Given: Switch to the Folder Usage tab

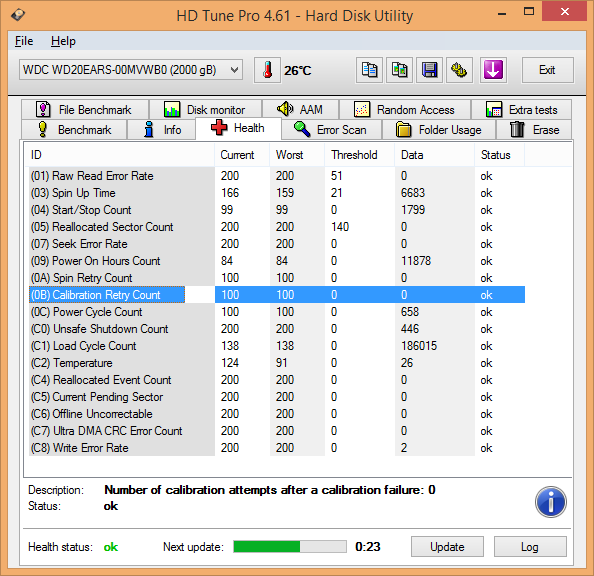Looking at the screenshot, I should click(x=439, y=130).
